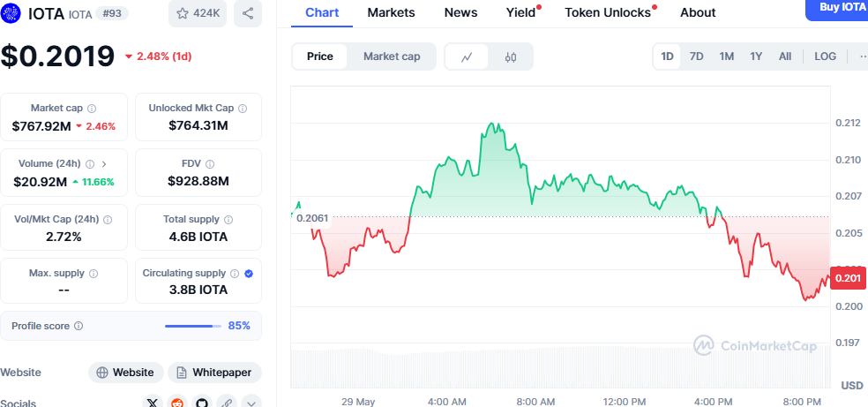
Task: Expand Volume (24h) details arrow
Action: tap(104, 164)
